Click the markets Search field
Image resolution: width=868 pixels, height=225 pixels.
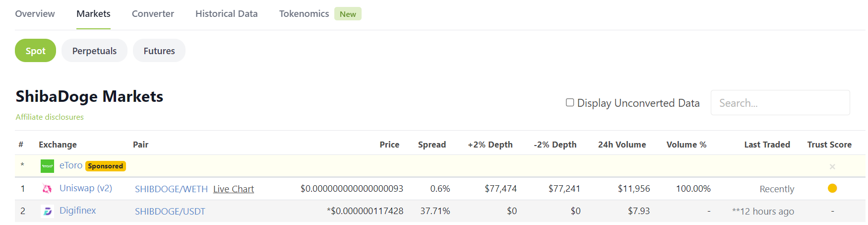(780, 103)
